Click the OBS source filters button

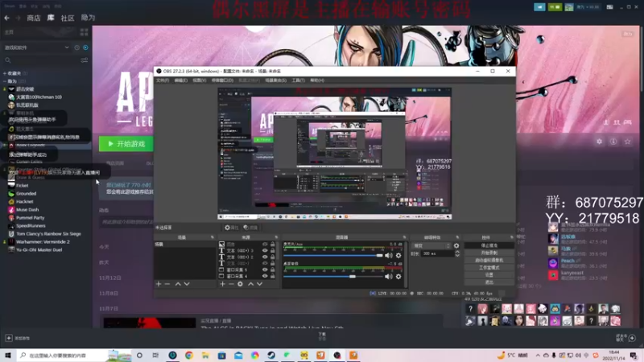click(x=250, y=228)
